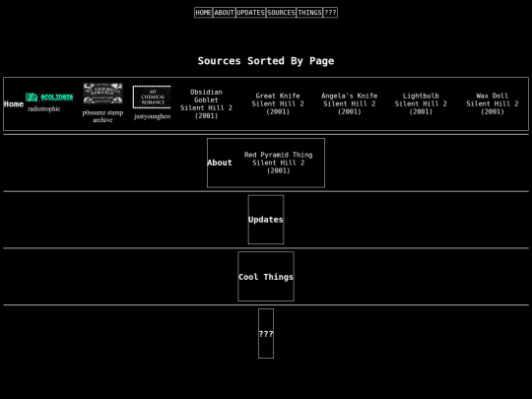The image size is (532, 399).
Task: Select SOURCES in the top navigation
Action: coord(281,13)
